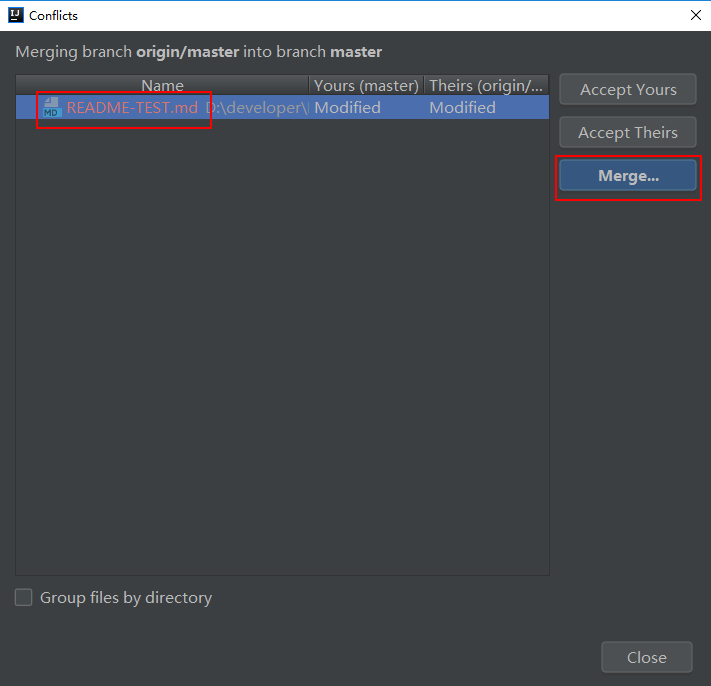
Task: Click the Accept Theirs button
Action: coord(628,132)
